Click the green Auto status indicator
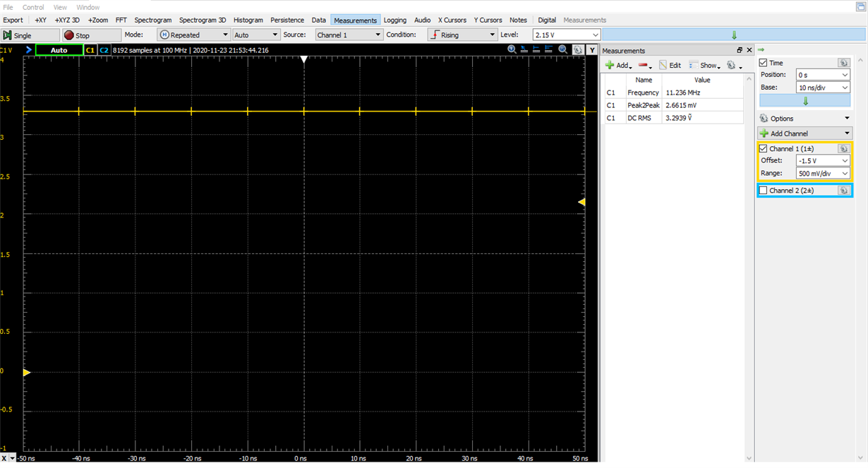This screenshot has height=468, width=868. (x=59, y=50)
